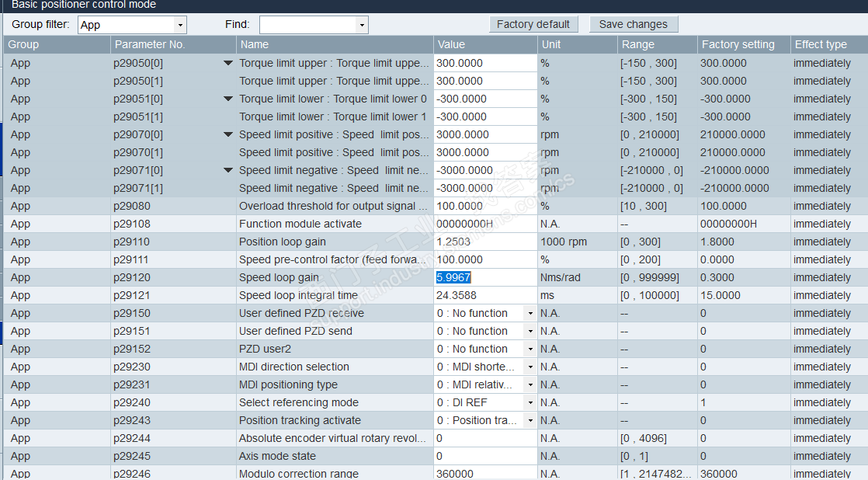
Task: Click the Value column header
Action: coord(485,44)
